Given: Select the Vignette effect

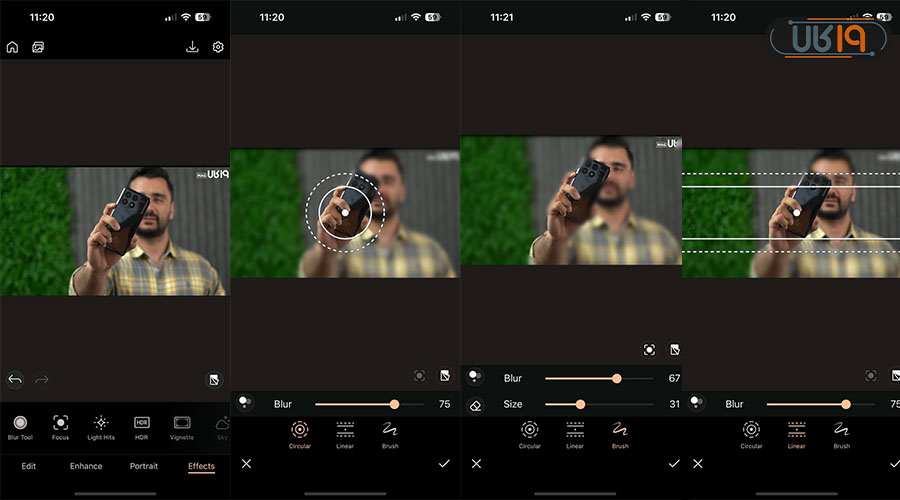Looking at the screenshot, I should (182, 423).
